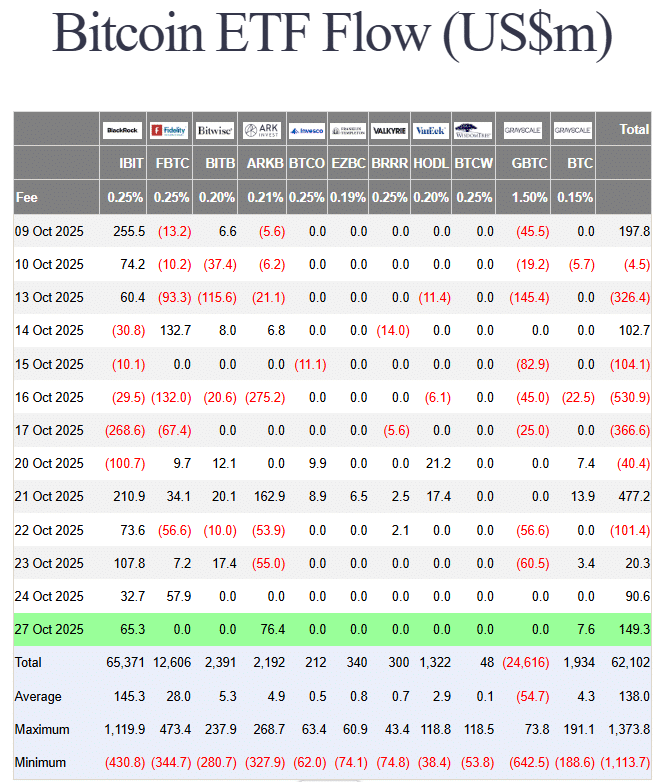Click the BlackRock logo
This screenshot has height=782, width=656.
tap(122, 130)
